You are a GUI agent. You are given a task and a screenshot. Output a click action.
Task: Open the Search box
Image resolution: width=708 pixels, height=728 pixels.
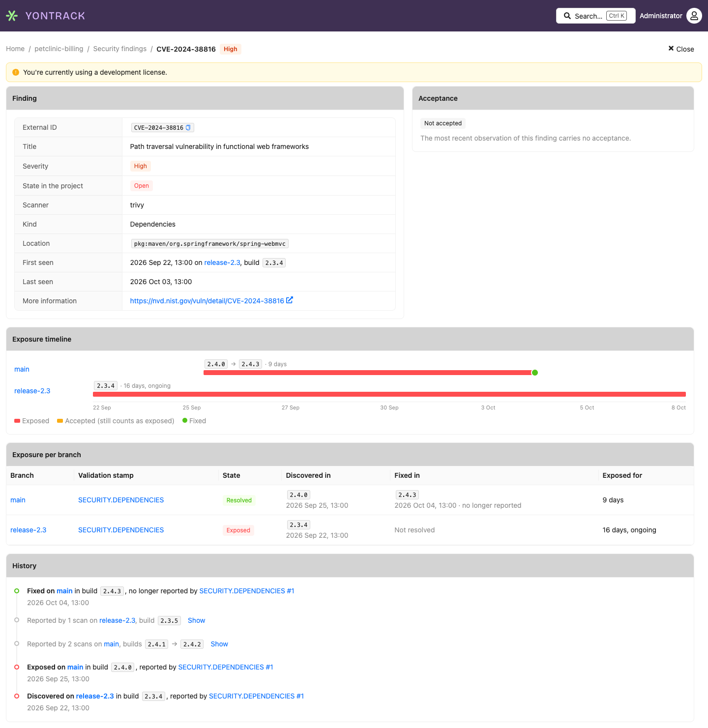point(595,16)
